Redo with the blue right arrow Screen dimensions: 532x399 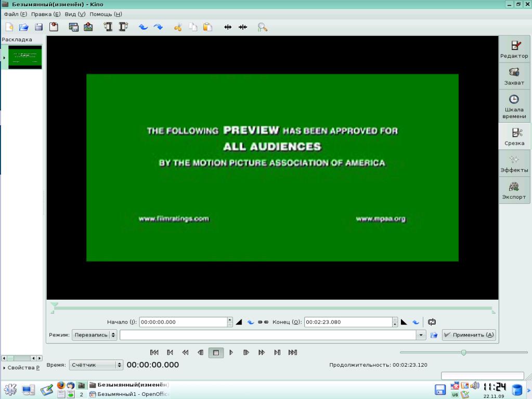pyautogui.click(x=158, y=27)
